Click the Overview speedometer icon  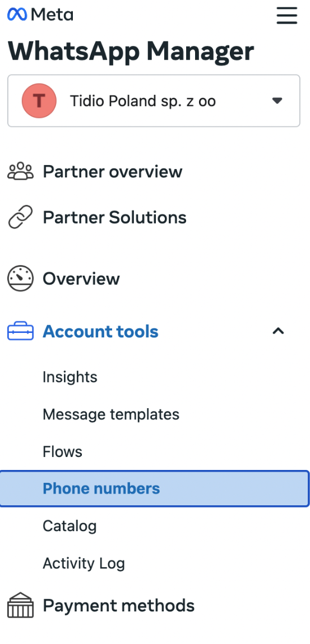[x=21, y=279]
